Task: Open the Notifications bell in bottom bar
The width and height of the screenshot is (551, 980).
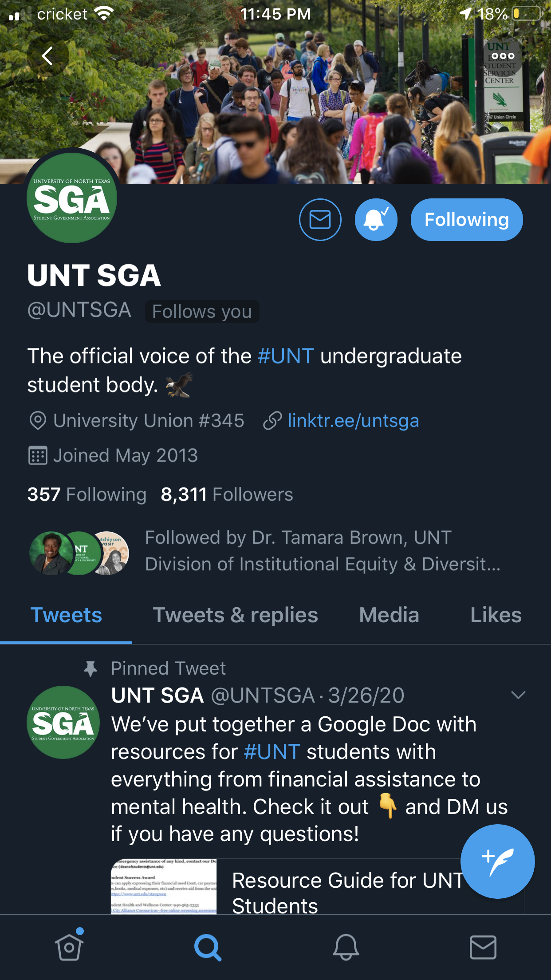Action: tap(346, 947)
